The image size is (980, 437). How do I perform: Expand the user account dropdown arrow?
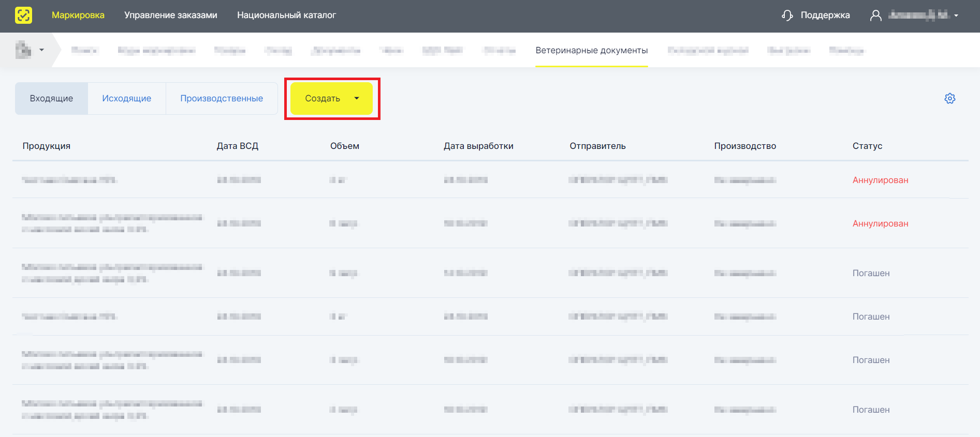pos(956,16)
